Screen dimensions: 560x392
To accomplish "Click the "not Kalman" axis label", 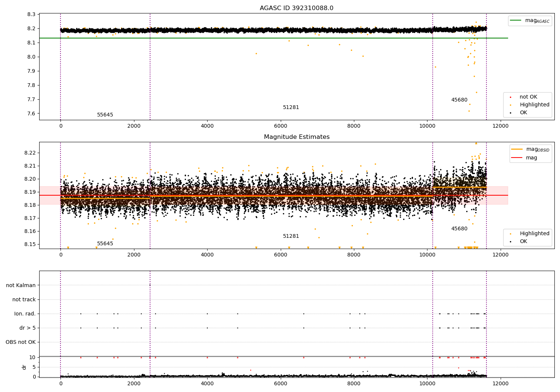I will click(x=21, y=285).
